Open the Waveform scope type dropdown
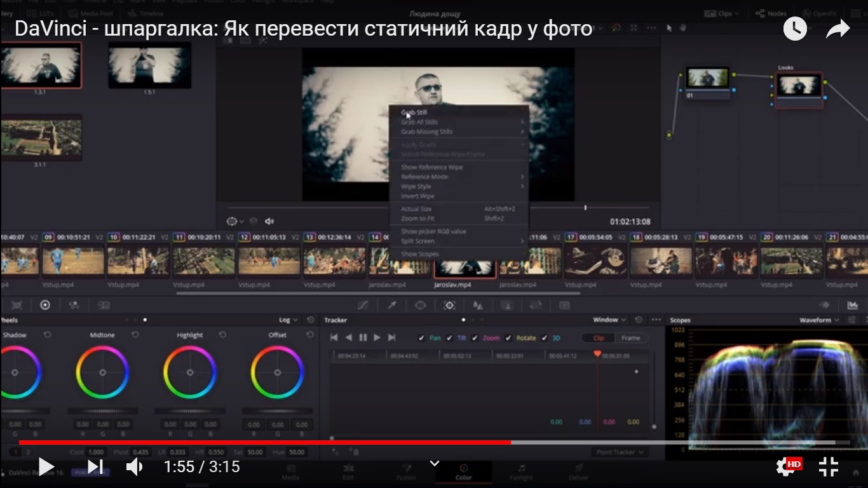Viewport: 868px width, 488px height. (x=819, y=320)
